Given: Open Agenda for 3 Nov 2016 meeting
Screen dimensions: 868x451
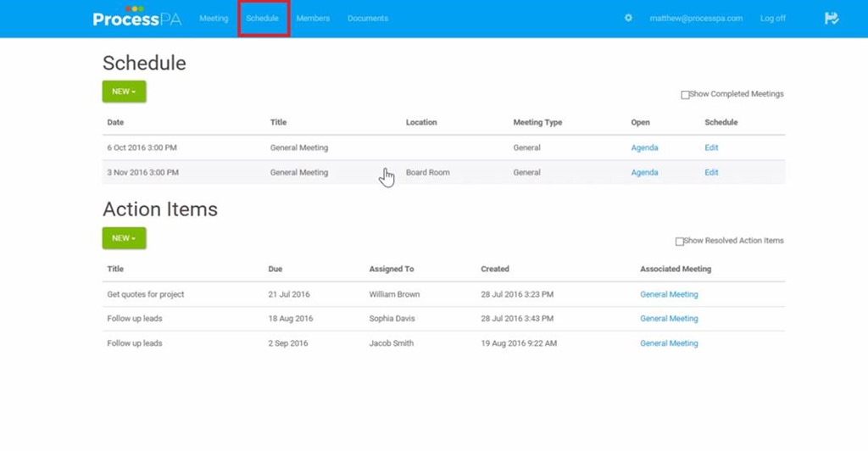Looking at the screenshot, I should (644, 172).
